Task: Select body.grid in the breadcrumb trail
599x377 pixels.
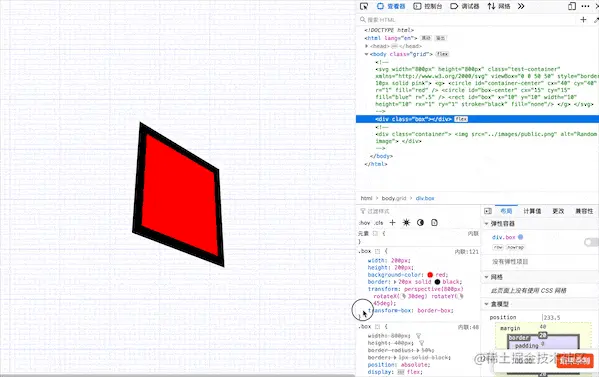Action: click(x=394, y=198)
